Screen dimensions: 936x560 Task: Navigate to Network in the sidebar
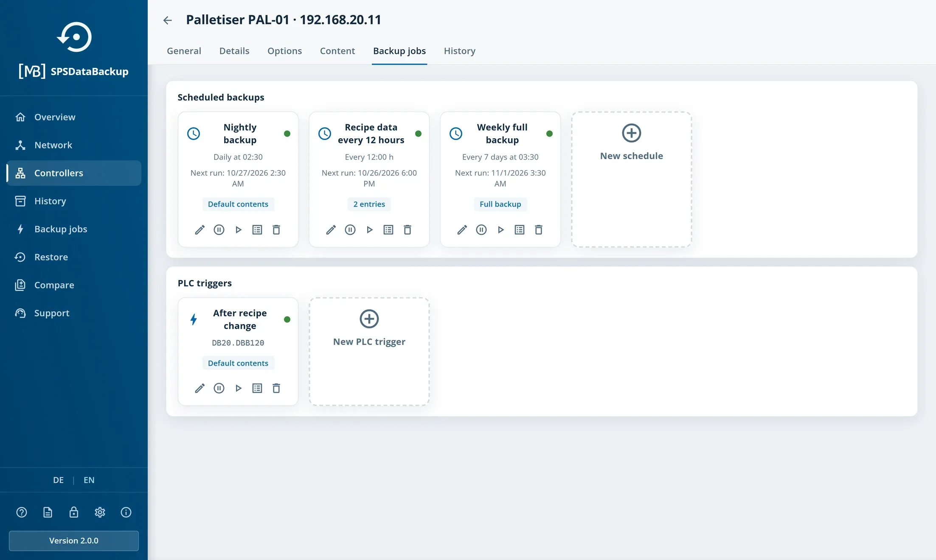74,145
